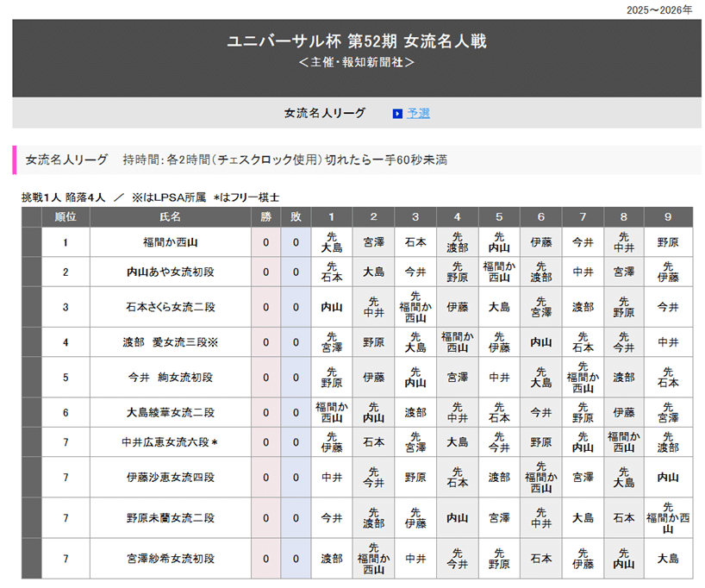Click 今井 絢's round 3 cell 先内山
This screenshot has height=588, width=705.
[415, 378]
